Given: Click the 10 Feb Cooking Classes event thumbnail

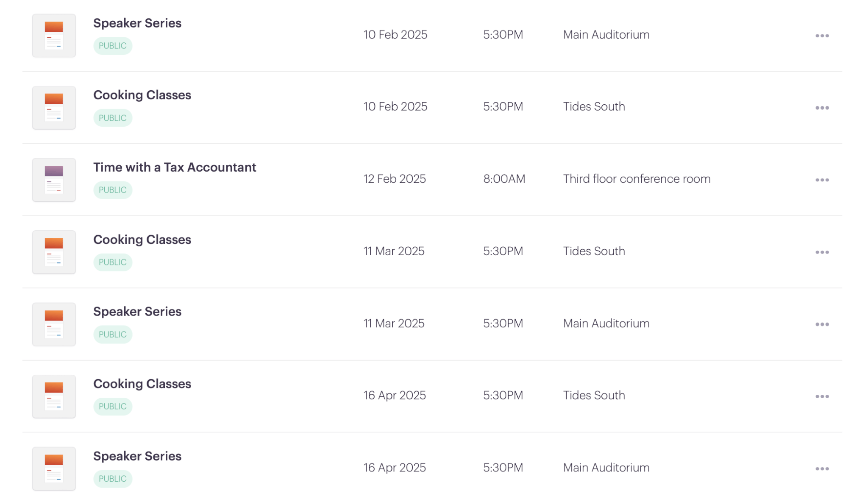Looking at the screenshot, I should pos(54,108).
